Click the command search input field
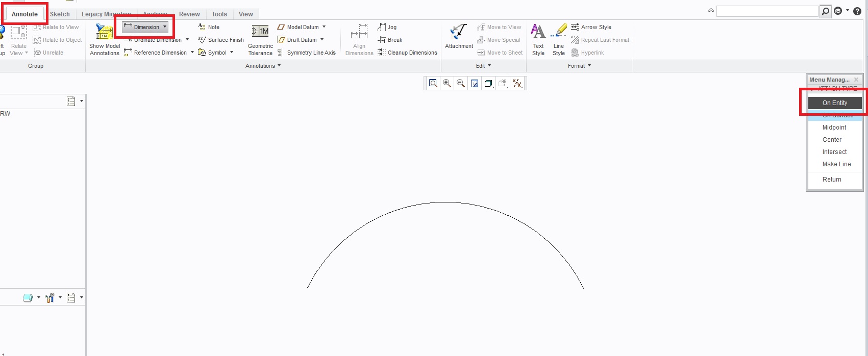Viewport: 868px width, 356px height. click(766, 11)
